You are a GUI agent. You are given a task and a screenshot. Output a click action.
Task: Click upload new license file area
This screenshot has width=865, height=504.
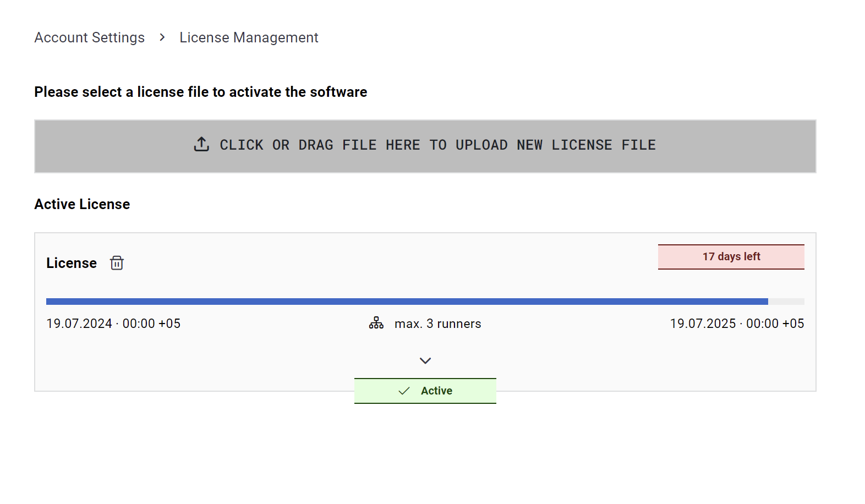[425, 146]
